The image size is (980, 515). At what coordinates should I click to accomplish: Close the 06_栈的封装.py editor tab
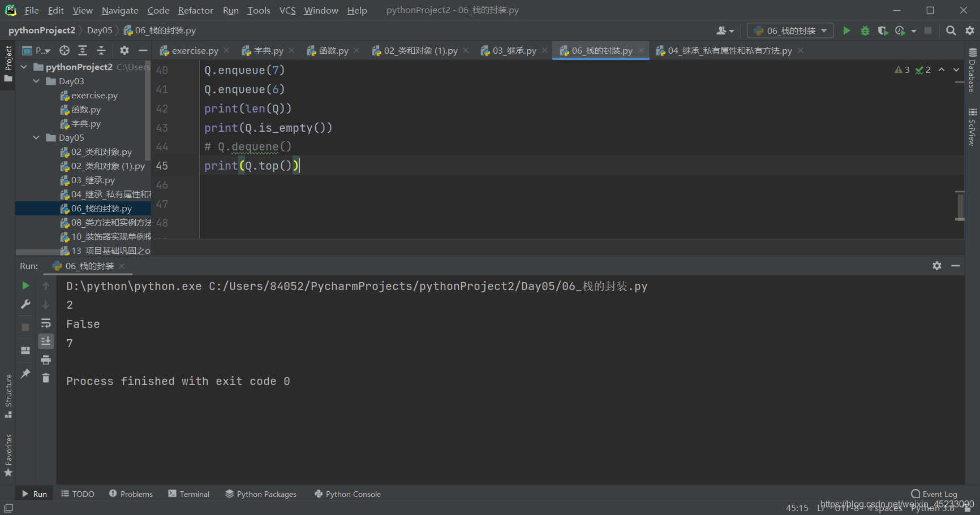(x=641, y=50)
